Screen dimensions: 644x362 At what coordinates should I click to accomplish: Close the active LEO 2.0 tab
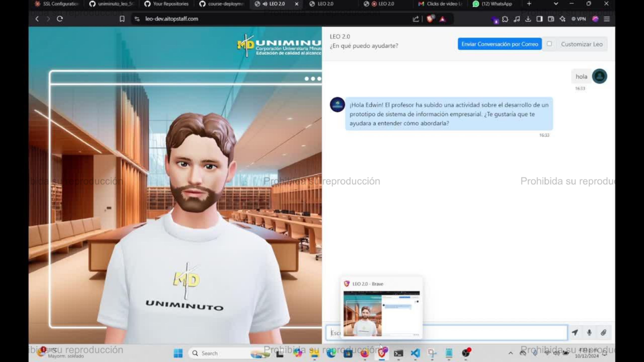[x=297, y=4]
